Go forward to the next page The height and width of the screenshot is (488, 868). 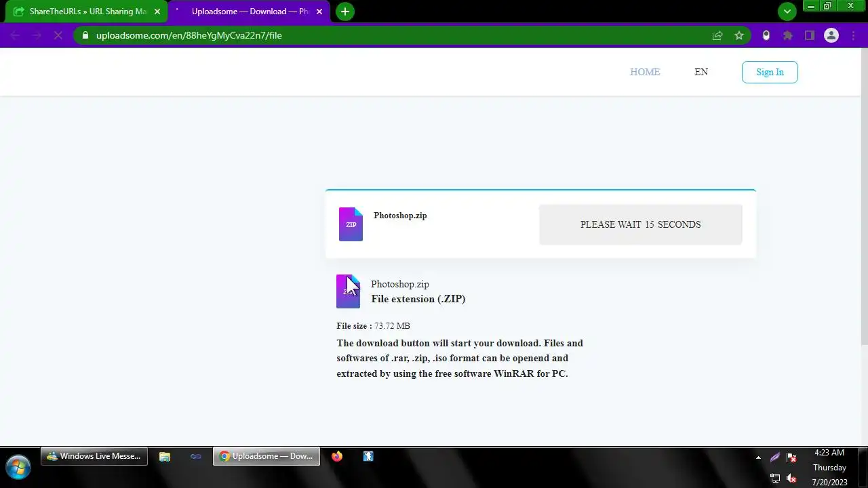[37, 35]
